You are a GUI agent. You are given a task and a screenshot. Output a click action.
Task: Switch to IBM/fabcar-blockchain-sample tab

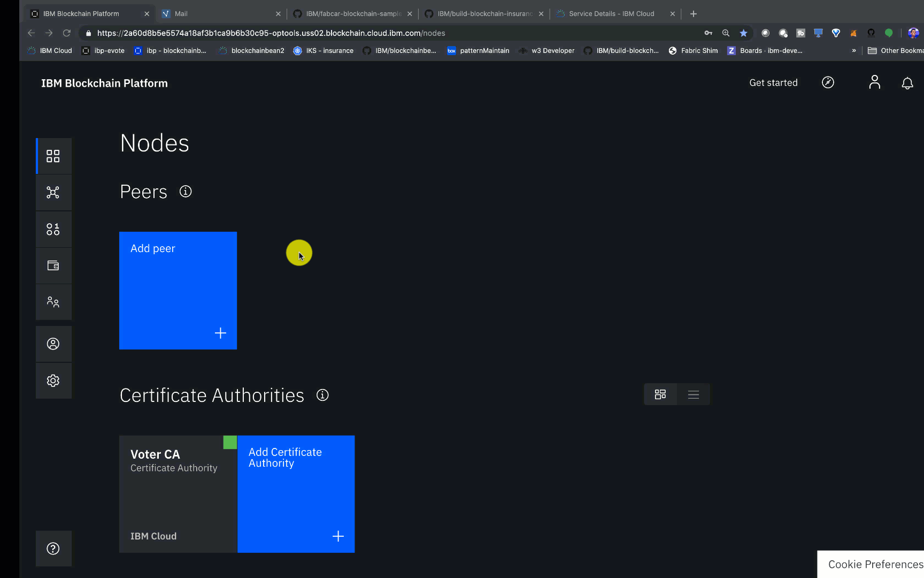click(x=353, y=14)
